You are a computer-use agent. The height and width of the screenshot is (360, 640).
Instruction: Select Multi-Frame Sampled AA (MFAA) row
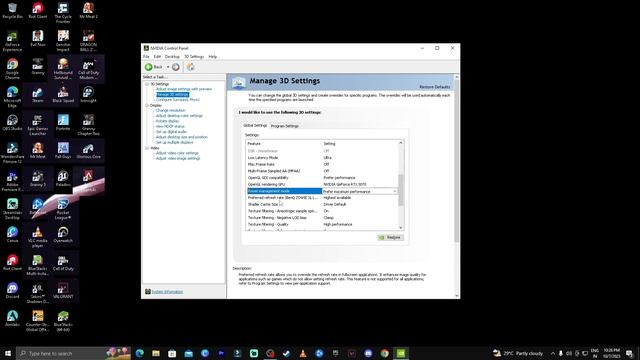[x=322, y=171]
